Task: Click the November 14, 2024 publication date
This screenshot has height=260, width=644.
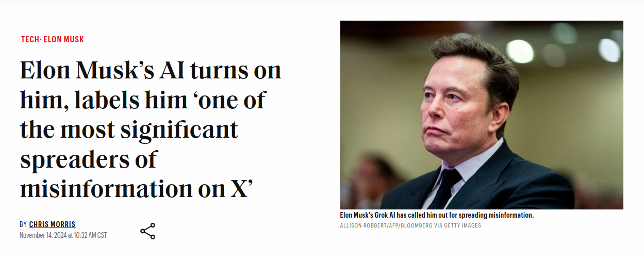Action: (x=43, y=235)
